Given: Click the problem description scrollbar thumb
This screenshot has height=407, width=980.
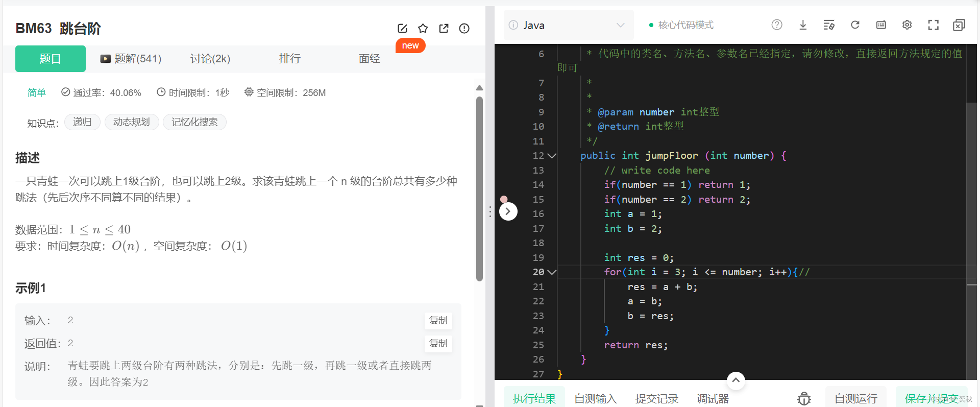Looking at the screenshot, I should click(479, 189).
